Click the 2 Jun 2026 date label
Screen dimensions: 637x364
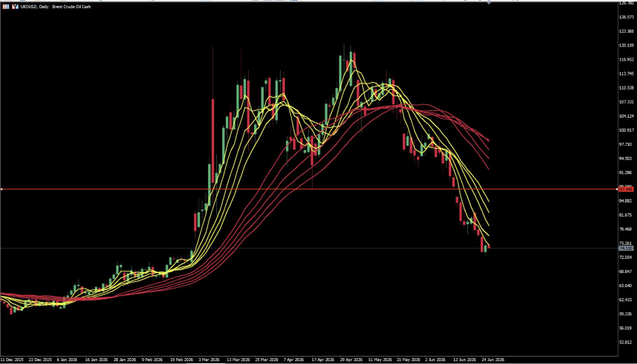pos(436,360)
